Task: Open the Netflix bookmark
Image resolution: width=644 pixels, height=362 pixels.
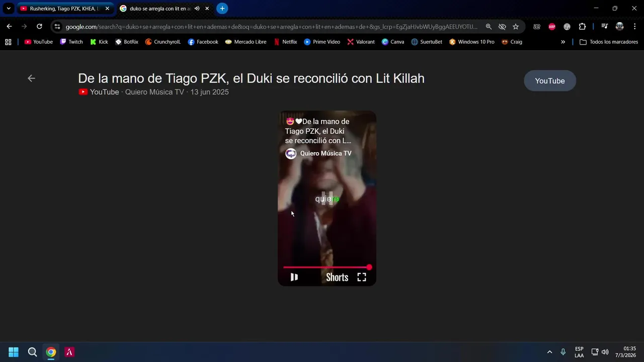Action: click(285, 42)
